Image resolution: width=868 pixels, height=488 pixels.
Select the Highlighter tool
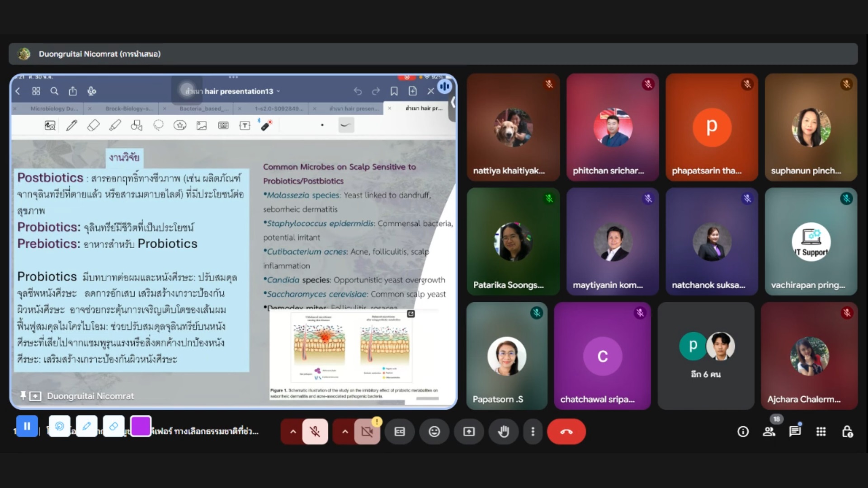tap(115, 126)
